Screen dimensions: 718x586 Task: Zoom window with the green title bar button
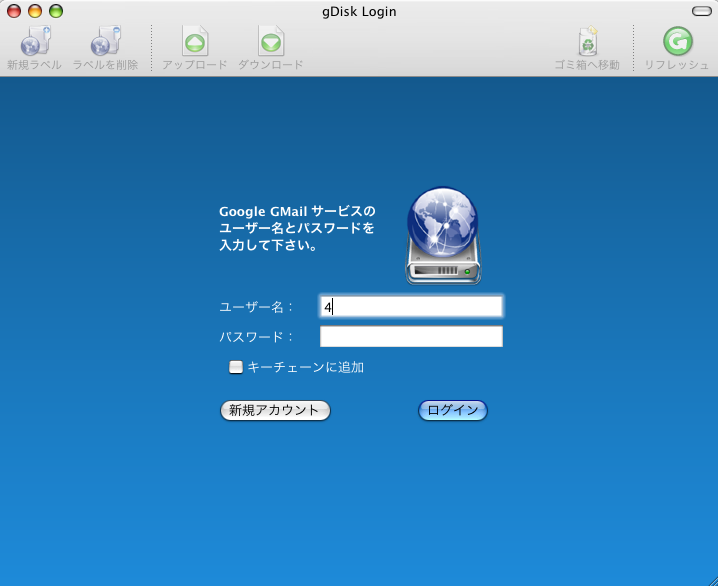click(x=56, y=11)
